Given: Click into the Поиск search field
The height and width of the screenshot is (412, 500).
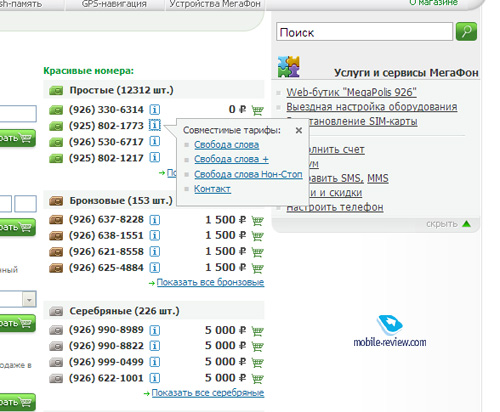Looking at the screenshot, I should pyautogui.click(x=364, y=32).
